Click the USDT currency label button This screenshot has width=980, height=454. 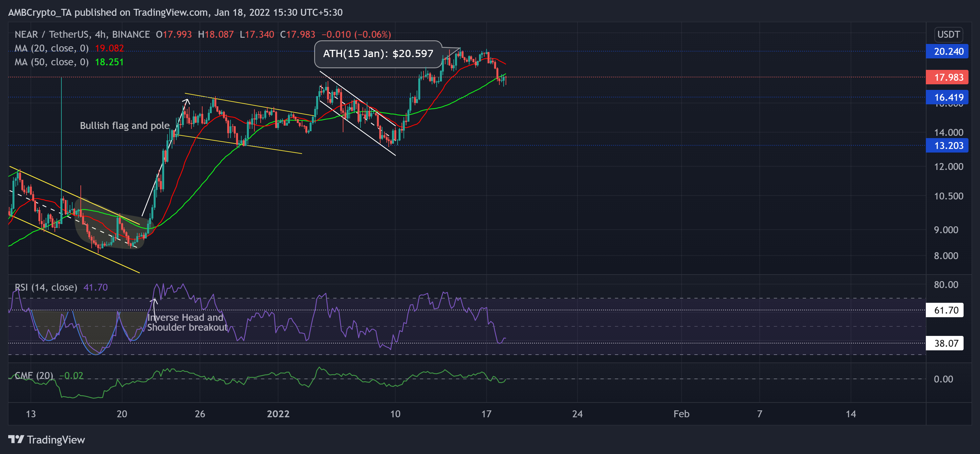click(x=948, y=34)
